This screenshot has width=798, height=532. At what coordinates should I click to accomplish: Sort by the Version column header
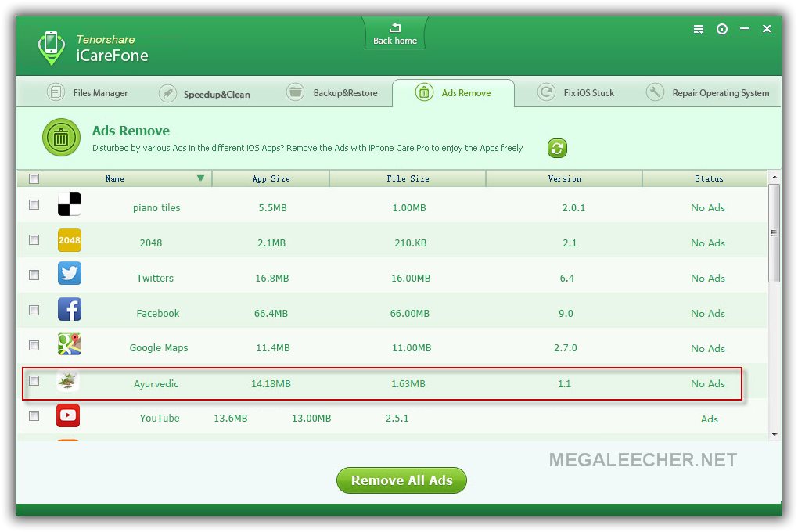click(x=564, y=178)
